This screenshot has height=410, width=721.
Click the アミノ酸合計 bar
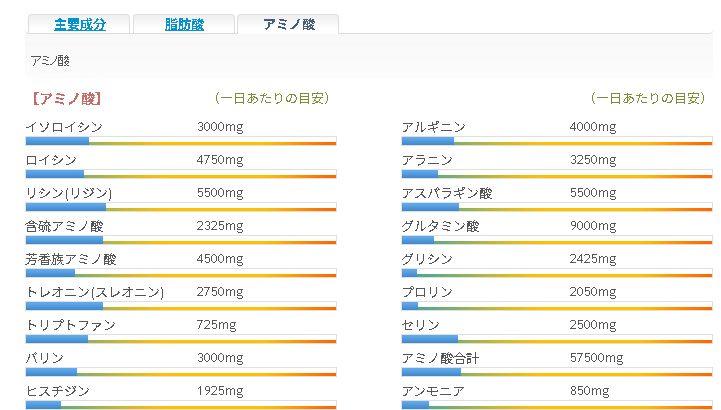point(557,372)
